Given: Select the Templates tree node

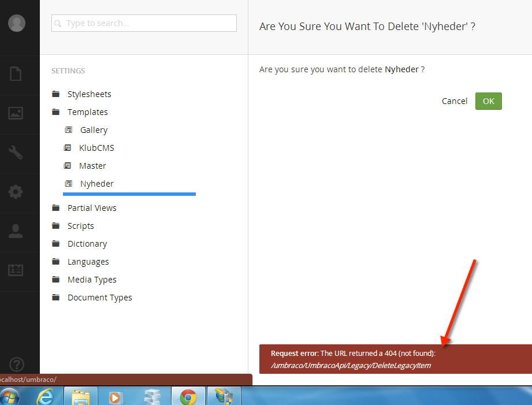Looking at the screenshot, I should point(88,112).
